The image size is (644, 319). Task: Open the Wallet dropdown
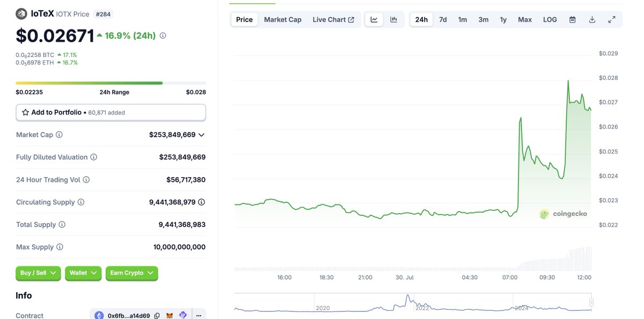tap(83, 273)
